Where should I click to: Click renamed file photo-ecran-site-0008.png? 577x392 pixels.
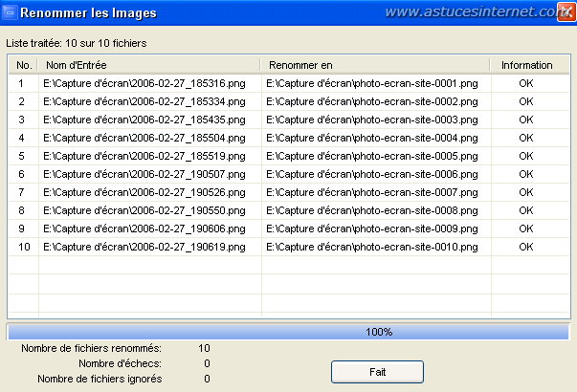[371, 210]
